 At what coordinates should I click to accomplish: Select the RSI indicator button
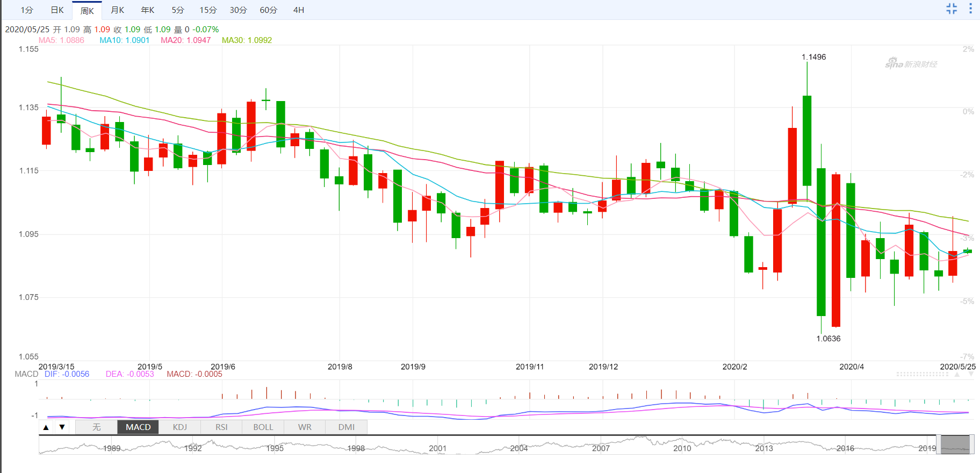[221, 427]
